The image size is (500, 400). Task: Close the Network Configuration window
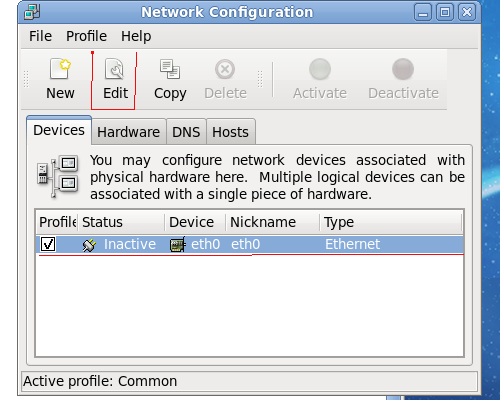(x=467, y=13)
